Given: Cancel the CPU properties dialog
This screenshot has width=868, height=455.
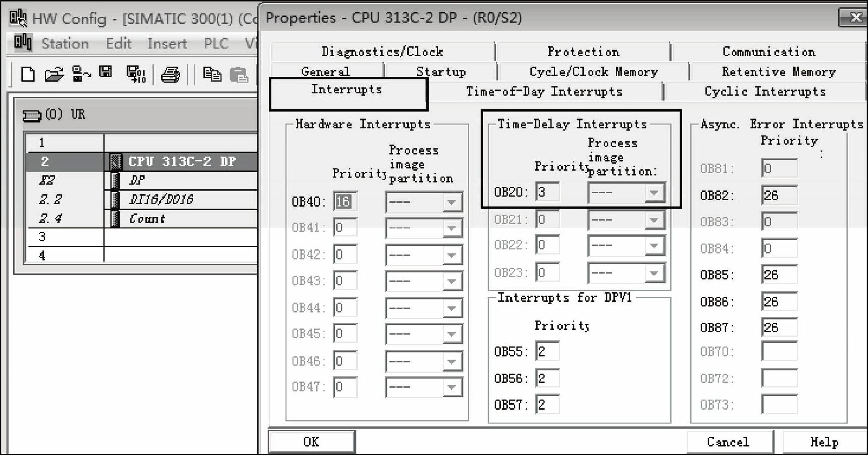Looking at the screenshot, I should click(729, 442).
